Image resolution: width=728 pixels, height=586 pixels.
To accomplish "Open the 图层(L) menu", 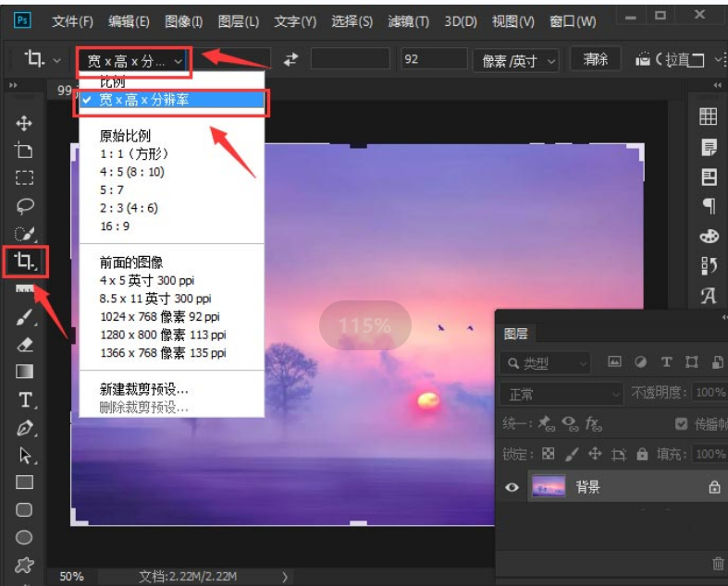I will click(239, 21).
